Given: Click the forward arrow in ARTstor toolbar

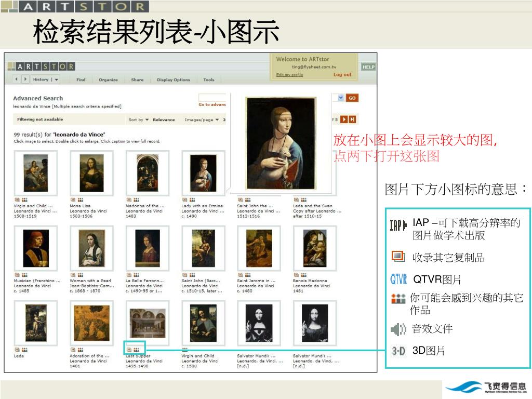Looking at the screenshot, I should click(x=25, y=79).
